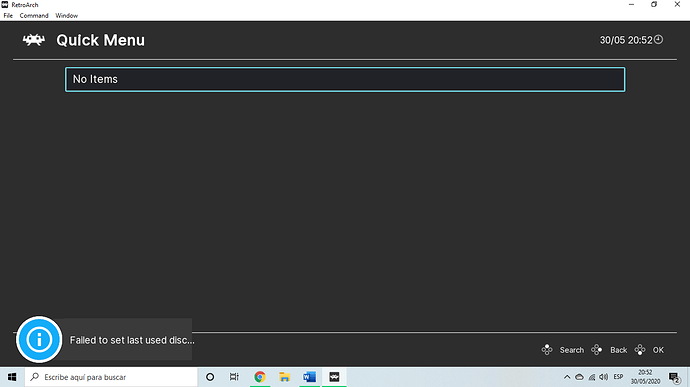
Task: Open the Command menu
Action: pos(34,15)
